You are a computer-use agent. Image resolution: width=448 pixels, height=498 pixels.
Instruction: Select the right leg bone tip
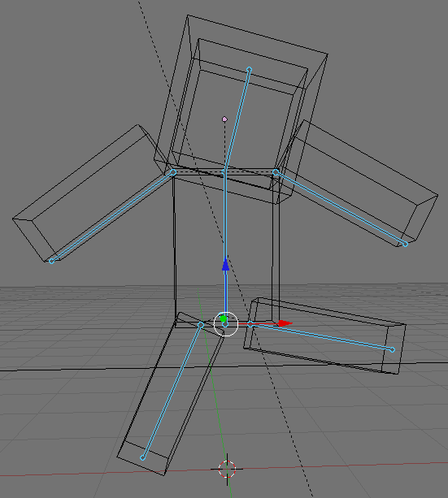pos(393,349)
